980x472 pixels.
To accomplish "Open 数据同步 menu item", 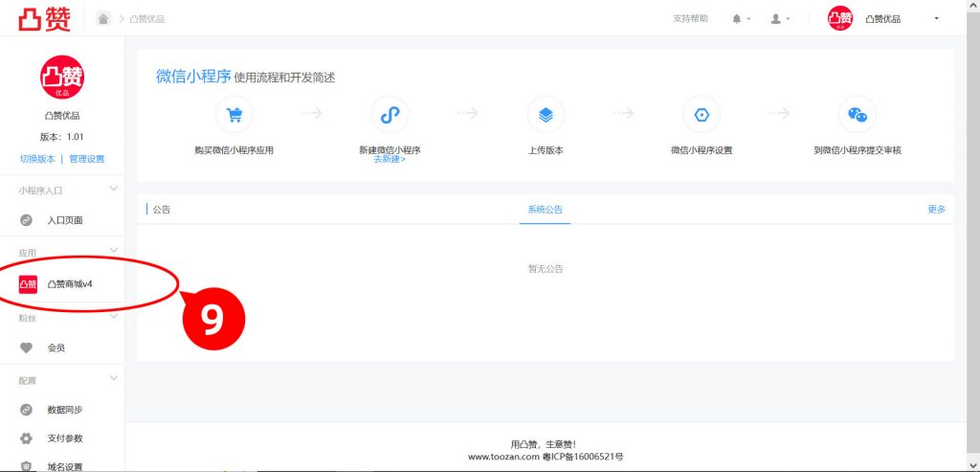I will 65,410.
